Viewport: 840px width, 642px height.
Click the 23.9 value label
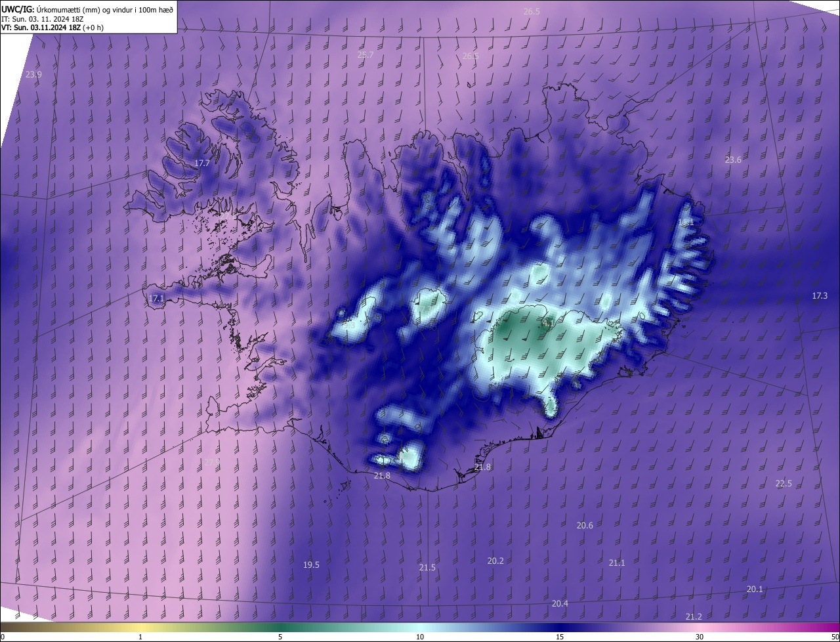33,75
